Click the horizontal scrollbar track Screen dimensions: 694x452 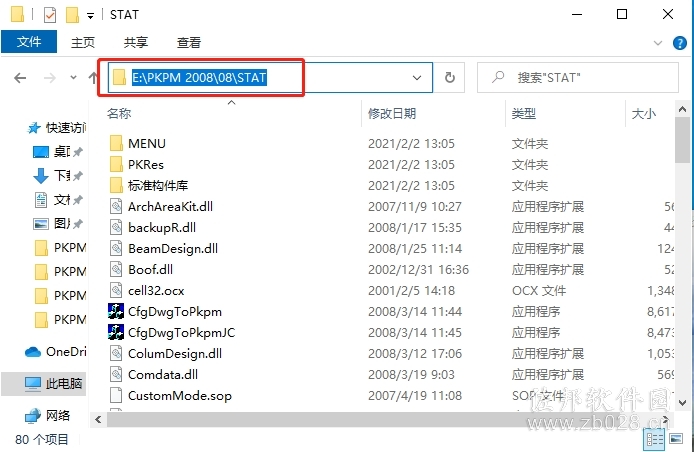[384, 419]
